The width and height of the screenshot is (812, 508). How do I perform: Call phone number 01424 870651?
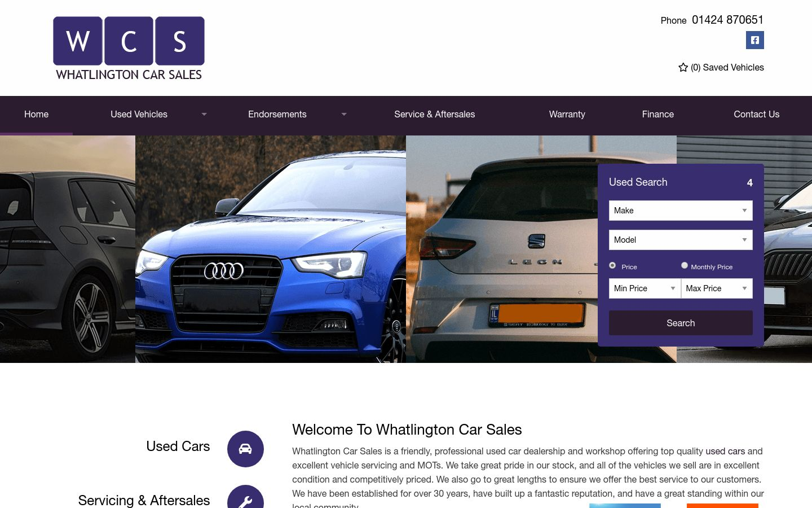point(728,20)
